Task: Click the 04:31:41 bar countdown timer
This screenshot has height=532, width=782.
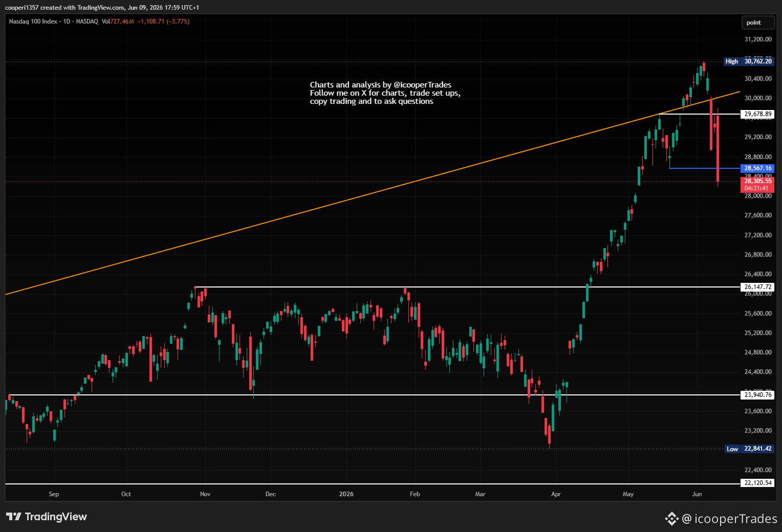Action: [x=757, y=188]
